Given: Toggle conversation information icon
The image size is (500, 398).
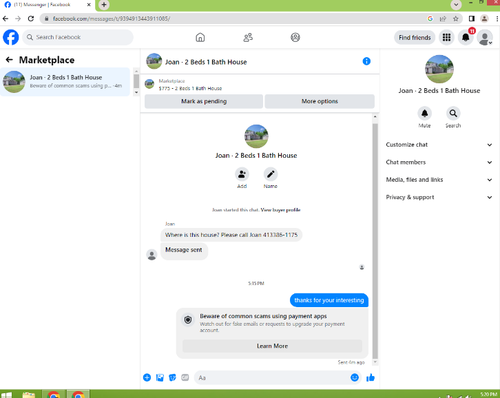Looking at the screenshot, I should pyautogui.click(x=366, y=61).
